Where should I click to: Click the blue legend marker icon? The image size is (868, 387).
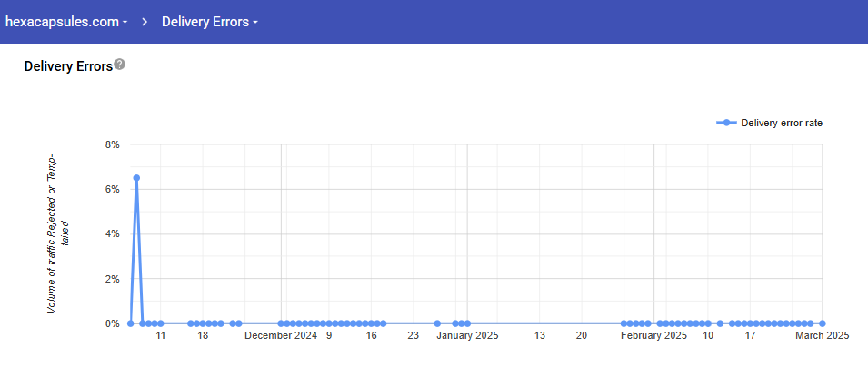pos(725,123)
